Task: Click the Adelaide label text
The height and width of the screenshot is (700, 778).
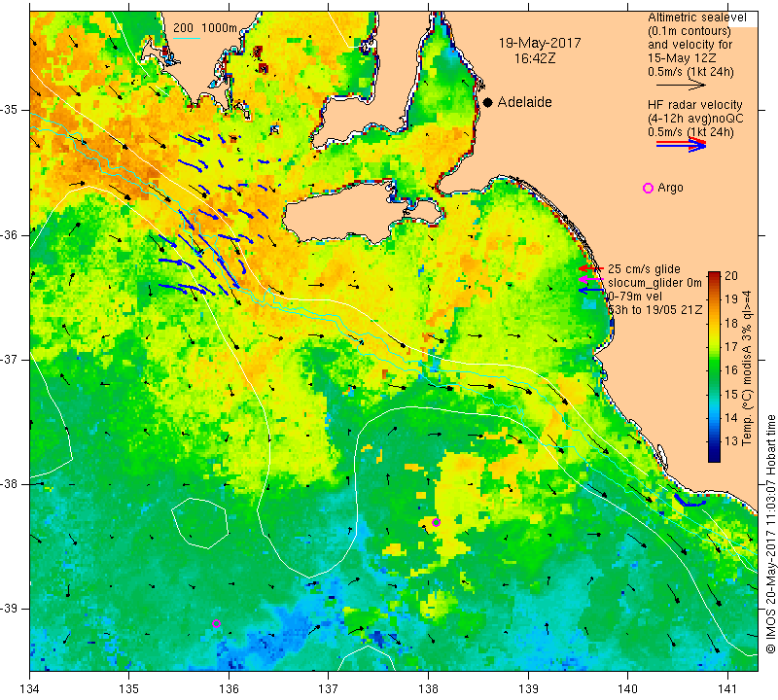Action: (524, 102)
